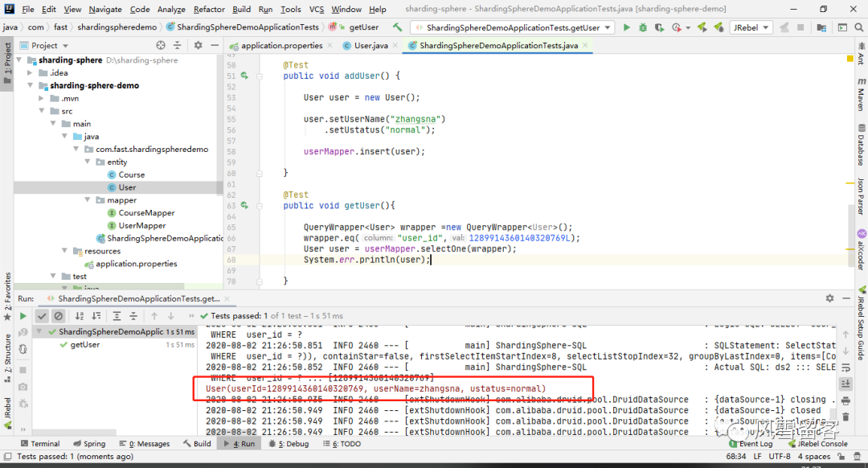Select the UserMapper file in tree
This screenshot has width=868, height=468.
141,225
